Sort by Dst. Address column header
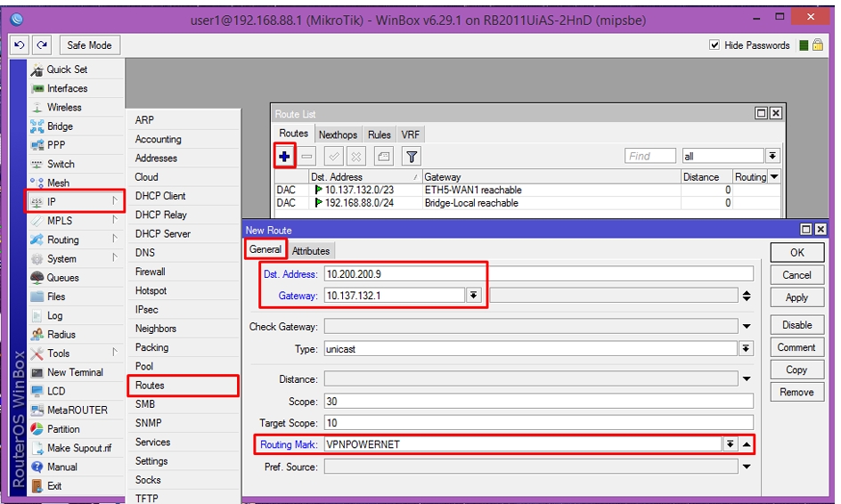Viewport: 841px width, 504px height. pyautogui.click(x=365, y=177)
